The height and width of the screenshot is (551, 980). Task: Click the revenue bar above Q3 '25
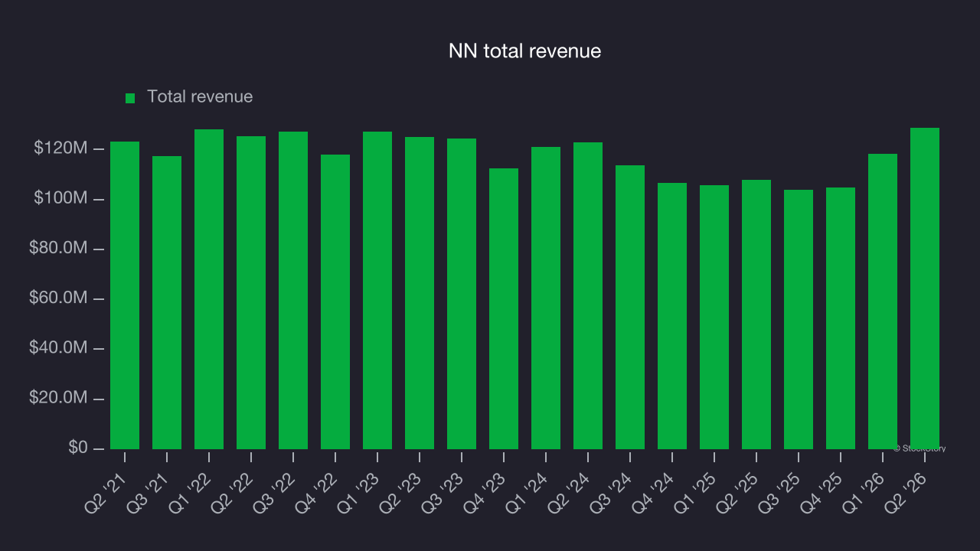click(x=799, y=319)
